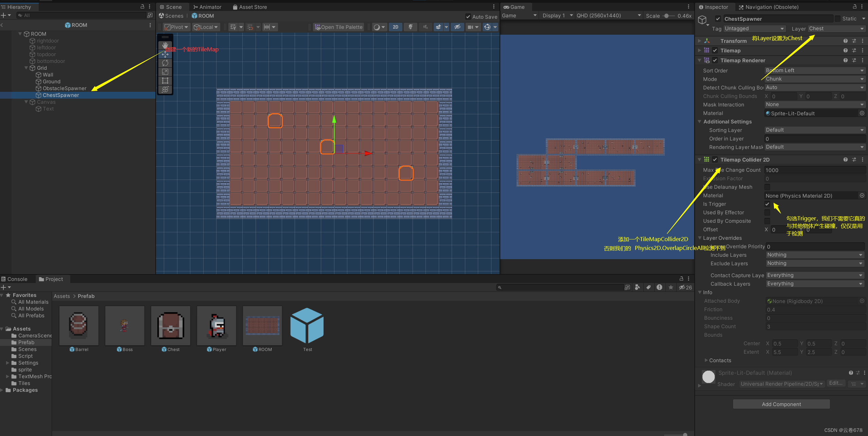Select the Move tool
This screenshot has height=436, width=868.
click(x=166, y=54)
